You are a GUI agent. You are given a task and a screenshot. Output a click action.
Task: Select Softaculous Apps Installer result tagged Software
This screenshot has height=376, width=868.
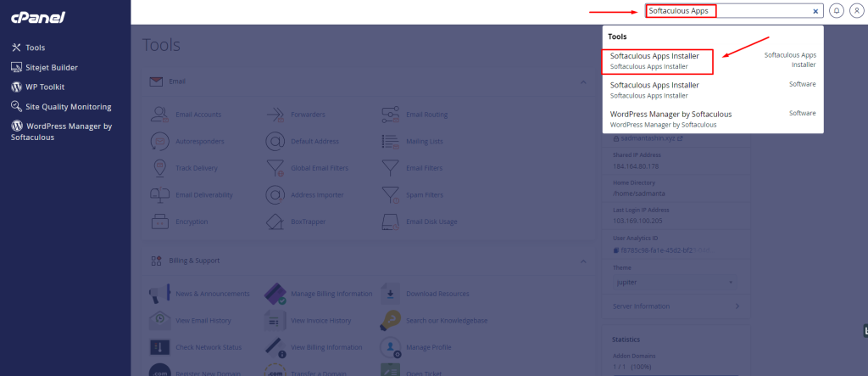713,90
